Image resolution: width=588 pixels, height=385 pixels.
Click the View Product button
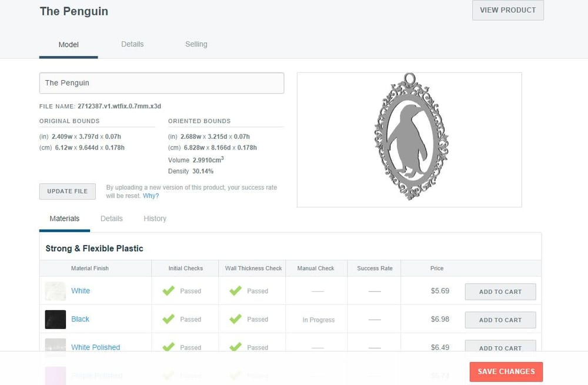tap(508, 10)
